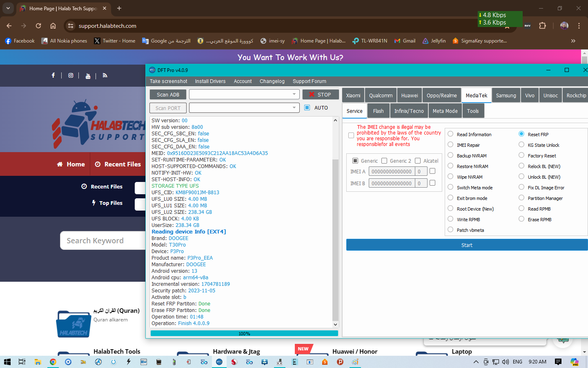This screenshot has height=368, width=588.
Task: Click the Quran folder icon on the website
Action: click(x=73, y=324)
